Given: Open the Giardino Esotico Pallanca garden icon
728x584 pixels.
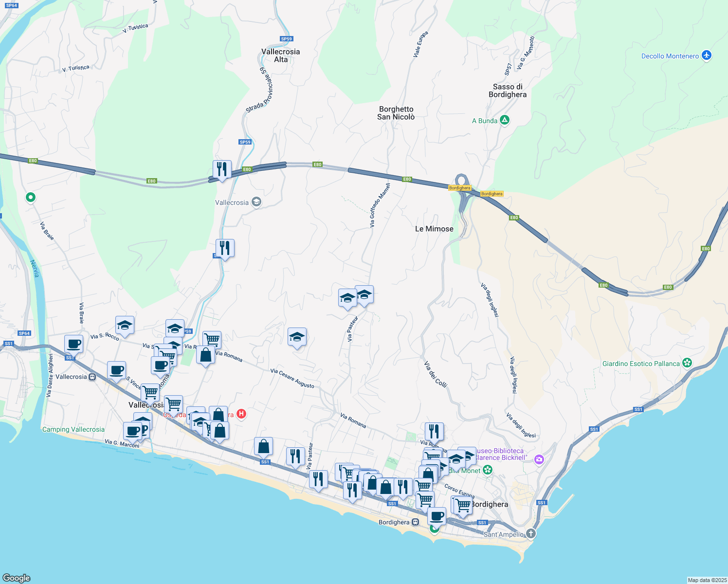Looking at the screenshot, I should click(x=687, y=363).
